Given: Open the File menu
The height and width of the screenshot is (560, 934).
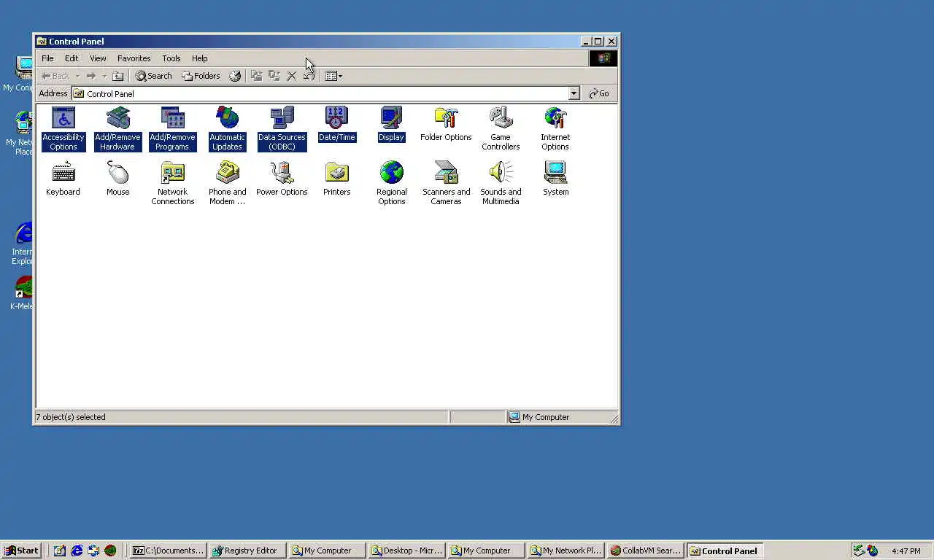Looking at the screenshot, I should (x=47, y=58).
